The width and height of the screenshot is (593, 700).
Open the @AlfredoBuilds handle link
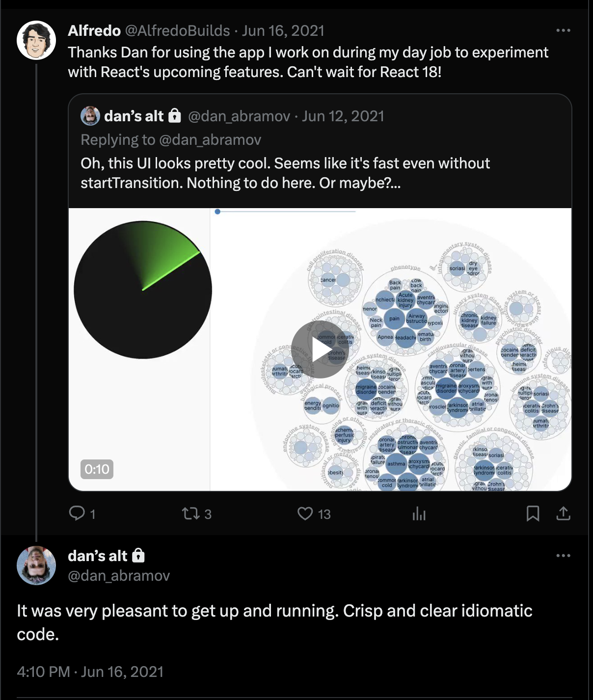pyautogui.click(x=177, y=31)
